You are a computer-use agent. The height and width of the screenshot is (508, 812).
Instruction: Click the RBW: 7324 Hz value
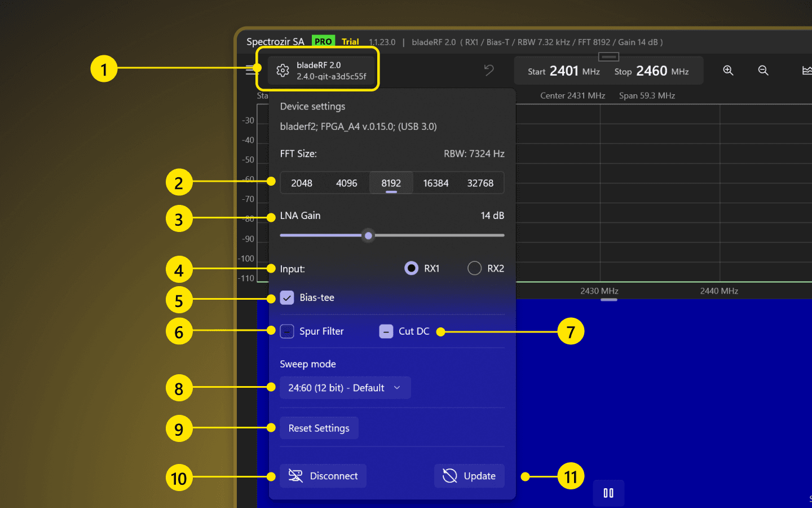click(x=474, y=154)
